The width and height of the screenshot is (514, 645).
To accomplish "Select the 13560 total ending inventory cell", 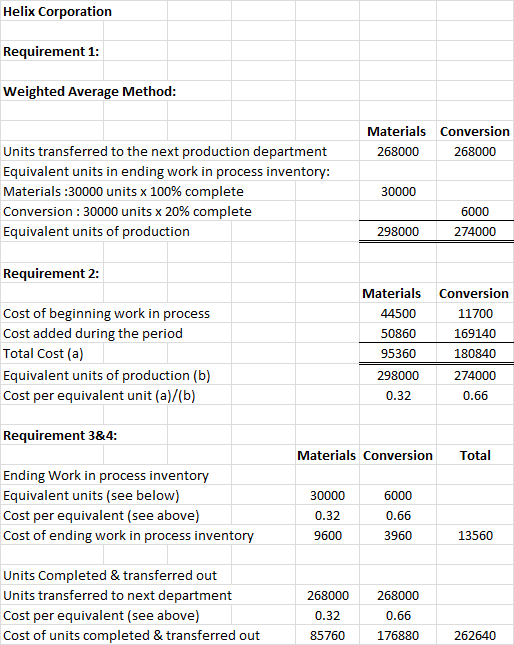I will click(475, 536).
